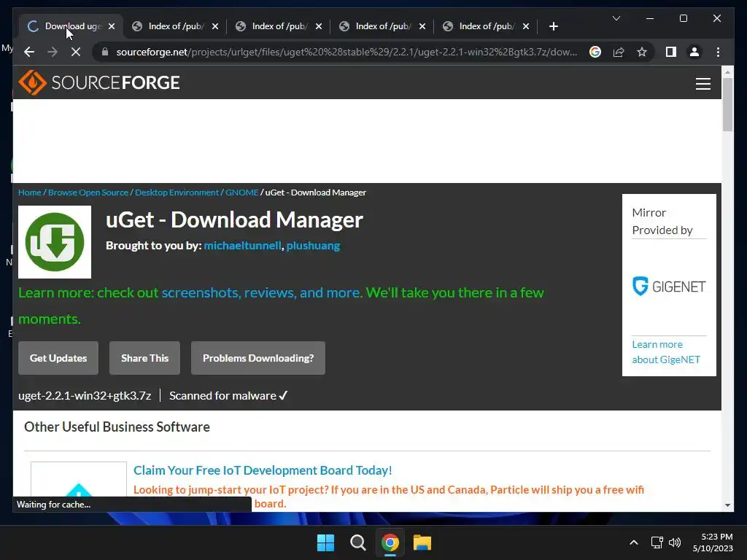Click the sourceforge.net address bar URL
747x560 pixels.
point(347,52)
